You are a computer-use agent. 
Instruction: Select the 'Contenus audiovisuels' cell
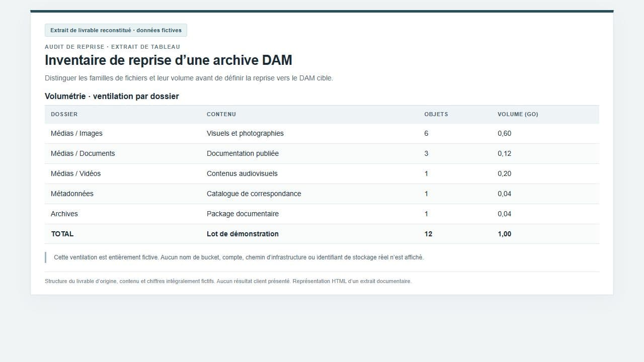pos(242,173)
